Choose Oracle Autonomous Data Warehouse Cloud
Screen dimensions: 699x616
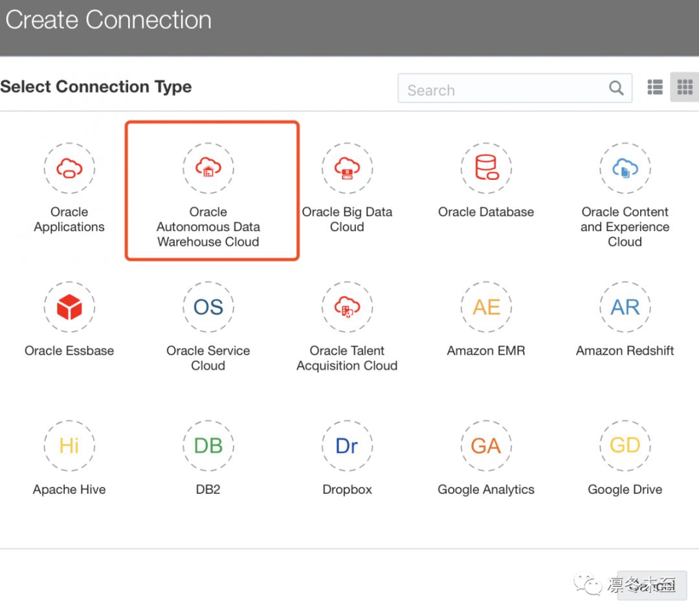point(208,169)
